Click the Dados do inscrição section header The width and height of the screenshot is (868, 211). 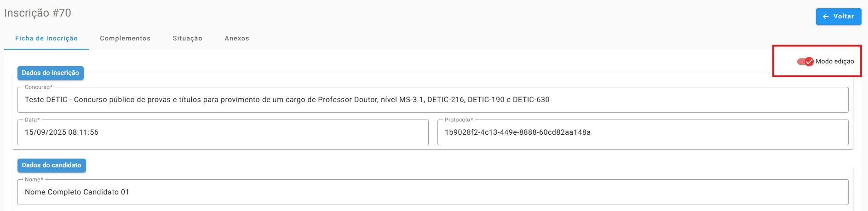pos(51,73)
